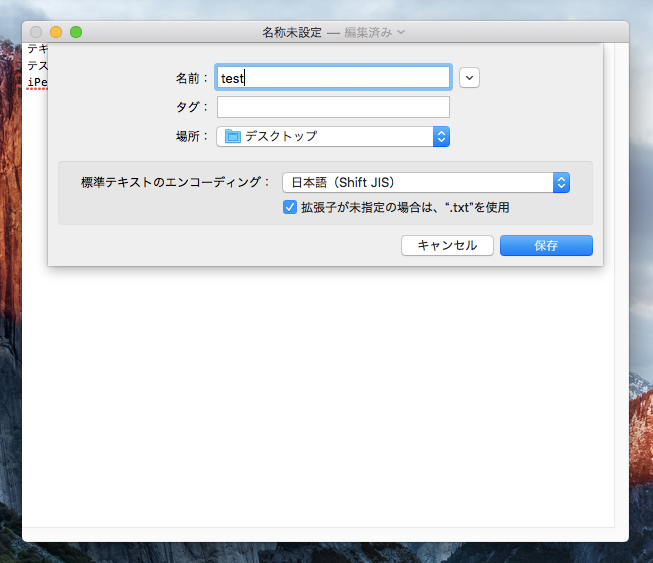
Task: Zoom the window with the green button
Action: click(x=76, y=32)
